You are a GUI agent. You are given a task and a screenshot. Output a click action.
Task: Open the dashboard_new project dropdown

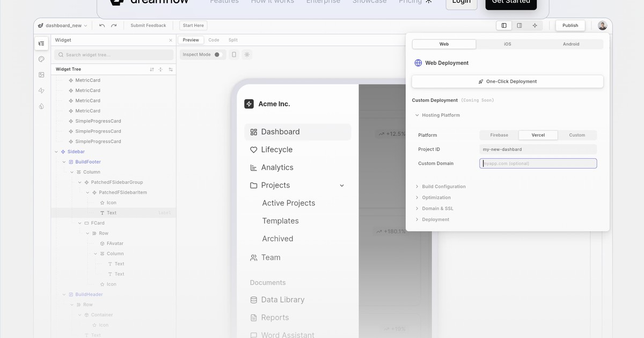pos(63,25)
